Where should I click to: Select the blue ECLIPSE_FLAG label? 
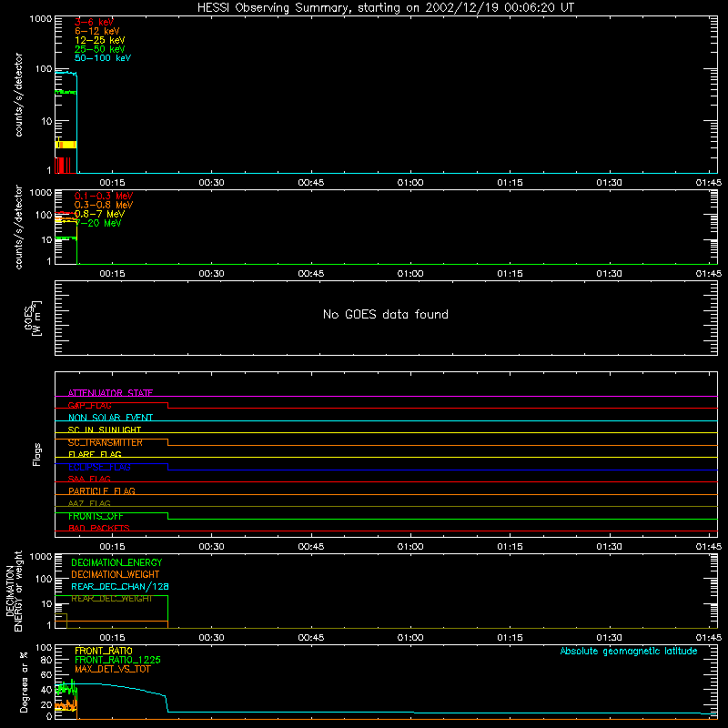pyautogui.click(x=99, y=467)
